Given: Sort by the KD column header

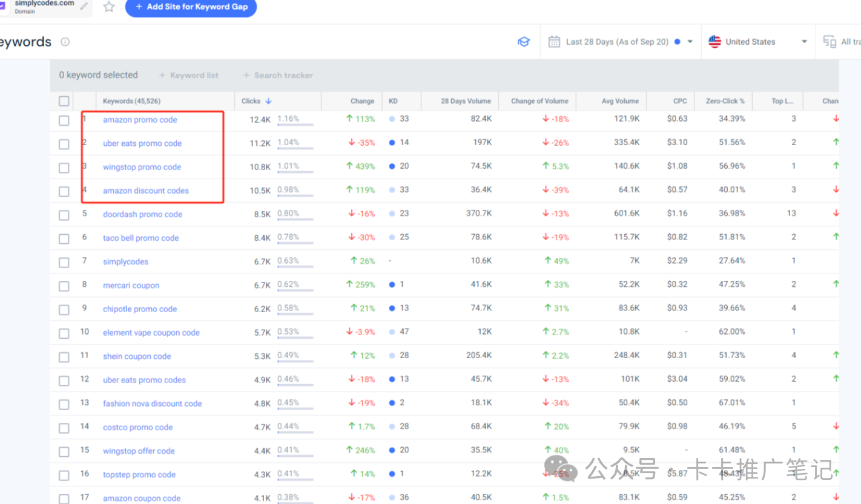Looking at the screenshot, I should (393, 101).
